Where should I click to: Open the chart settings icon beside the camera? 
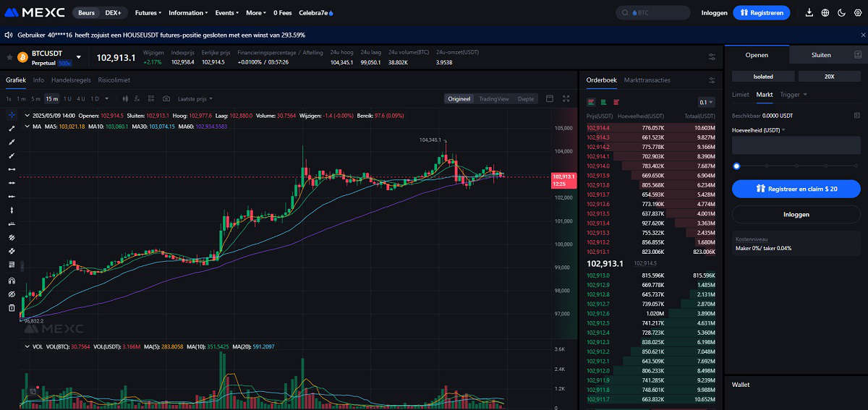pos(153,98)
